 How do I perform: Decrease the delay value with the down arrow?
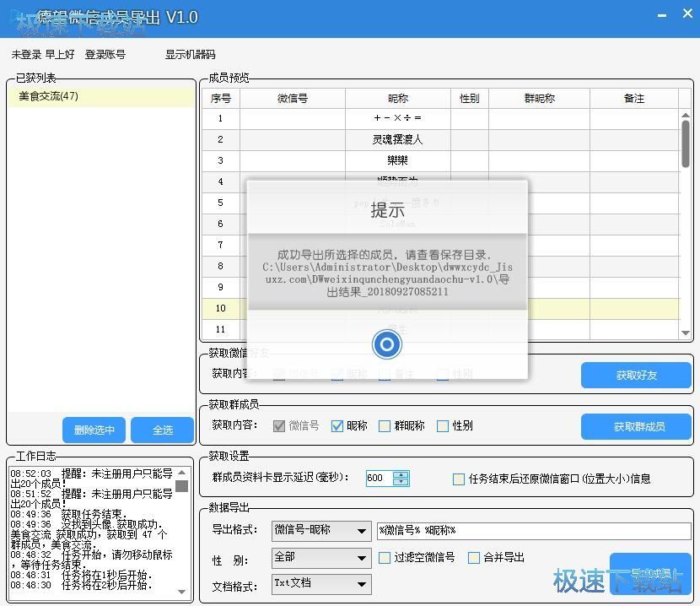tap(401, 482)
